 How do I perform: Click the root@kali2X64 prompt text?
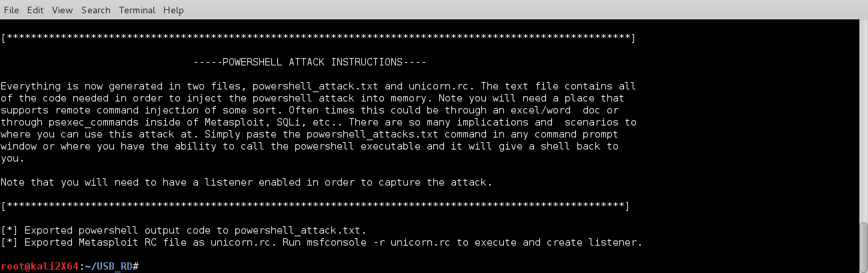[39, 267]
